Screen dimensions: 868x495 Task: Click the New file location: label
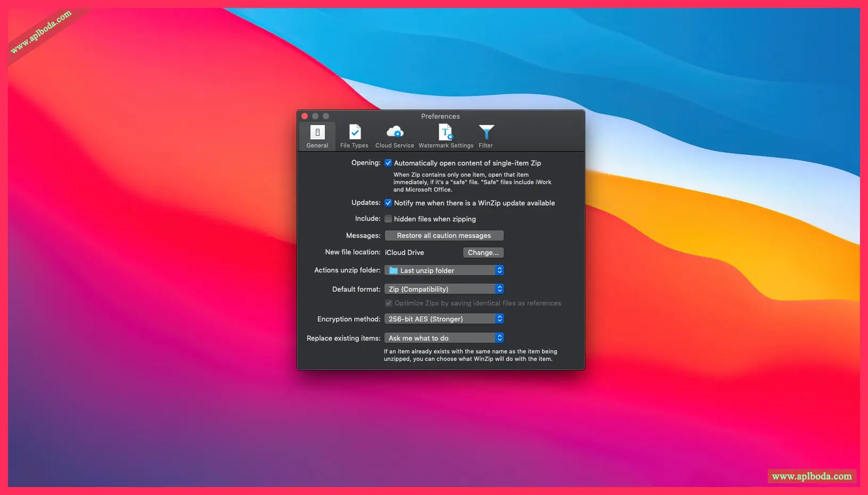coord(353,252)
